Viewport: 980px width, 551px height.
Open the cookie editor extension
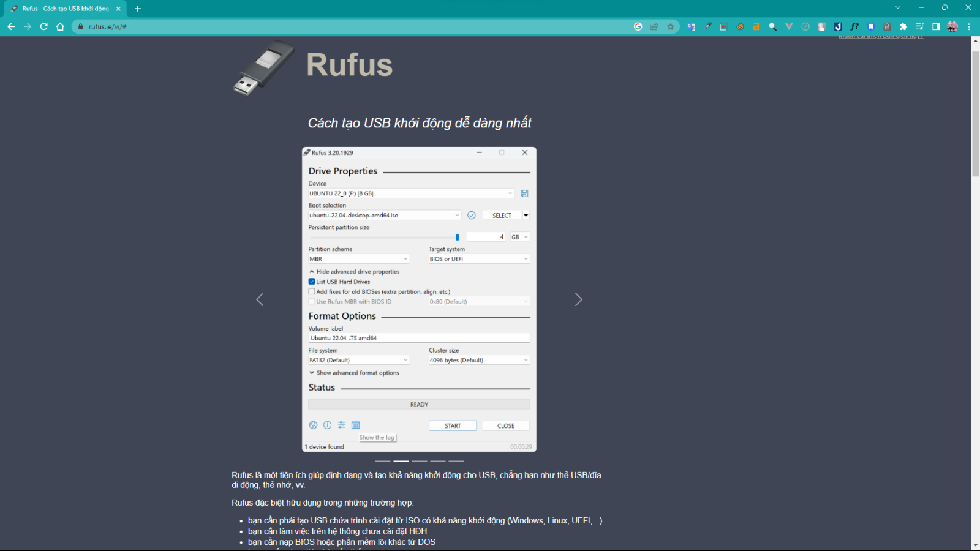[x=740, y=26]
